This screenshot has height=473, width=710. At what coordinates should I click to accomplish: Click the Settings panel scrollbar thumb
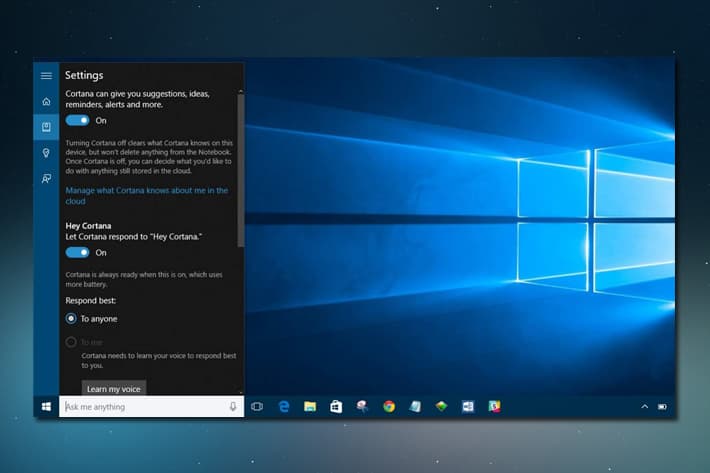241,170
